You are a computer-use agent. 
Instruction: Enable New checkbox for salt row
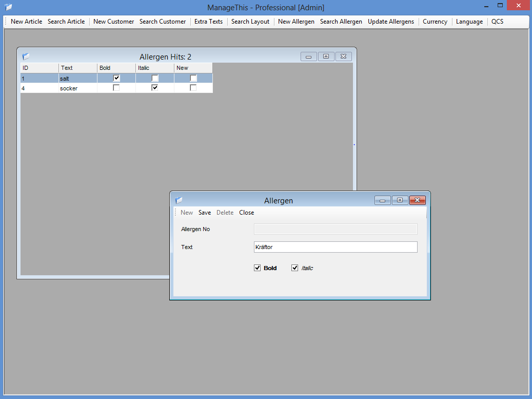tap(193, 78)
